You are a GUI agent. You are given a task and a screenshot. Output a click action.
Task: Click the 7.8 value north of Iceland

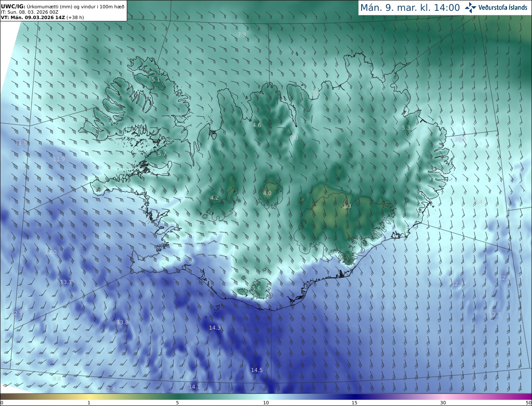click(242, 34)
